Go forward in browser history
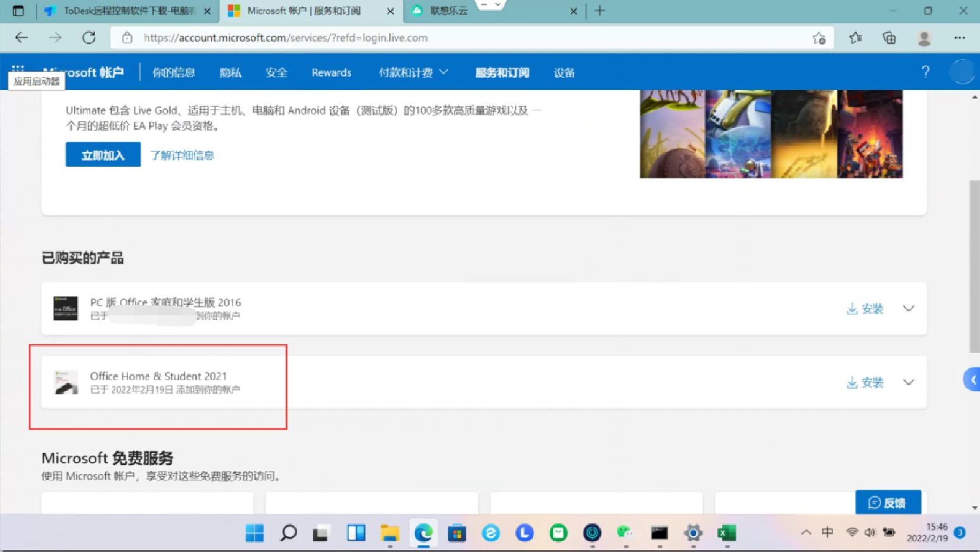The width and height of the screenshot is (980, 552). [55, 38]
